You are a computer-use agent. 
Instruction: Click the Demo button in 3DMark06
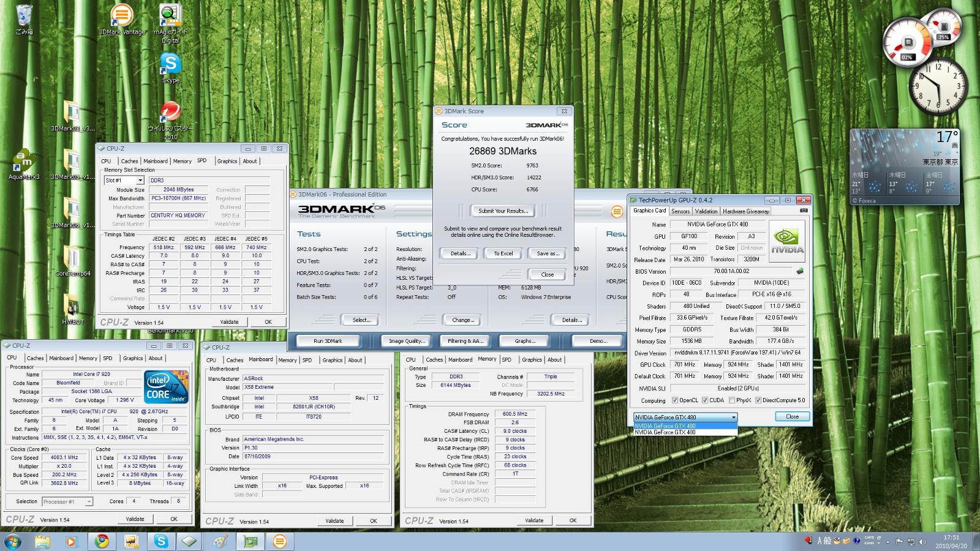598,341
